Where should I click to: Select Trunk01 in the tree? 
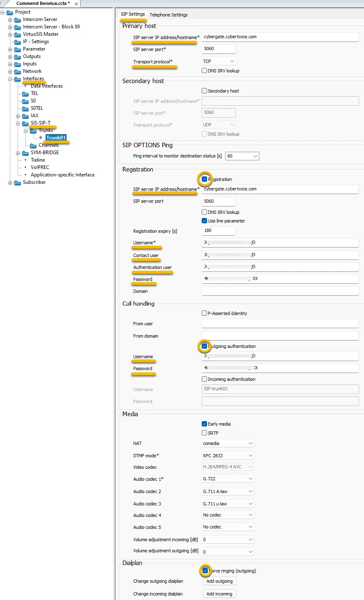point(56,138)
